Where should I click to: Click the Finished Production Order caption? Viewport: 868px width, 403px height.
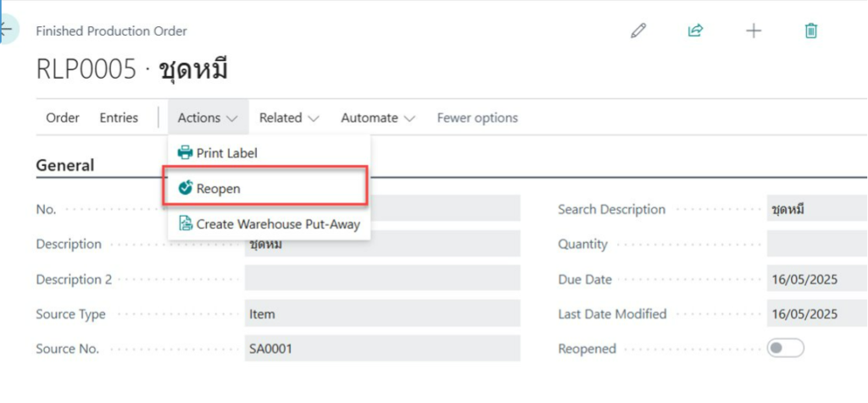point(111,31)
